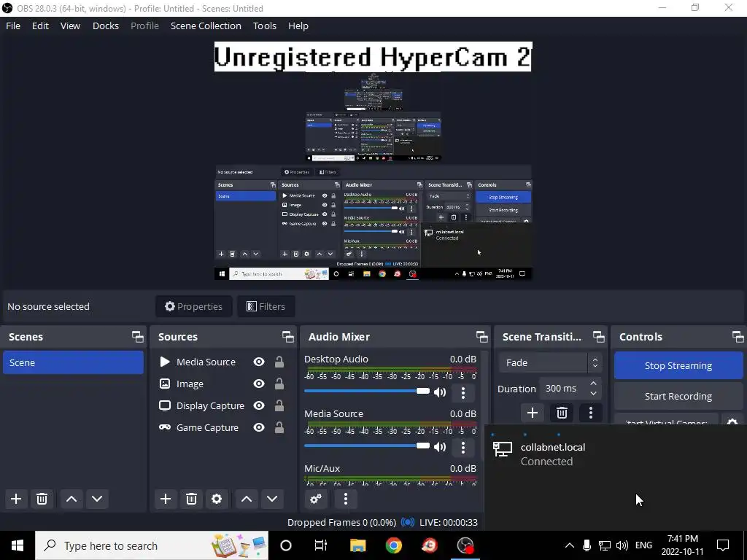Adjust the Desktop Audio volume slider
The image size is (747, 560).
367,391
